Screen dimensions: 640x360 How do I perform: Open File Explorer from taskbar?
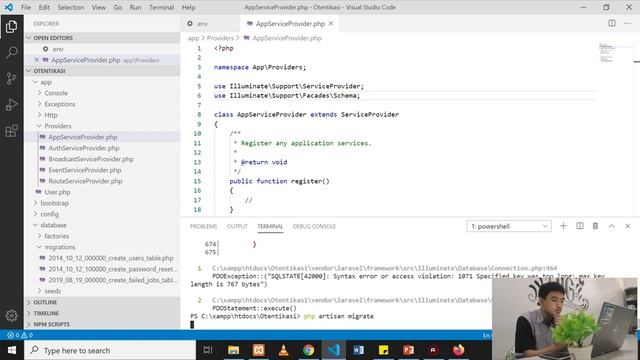click(x=233, y=350)
